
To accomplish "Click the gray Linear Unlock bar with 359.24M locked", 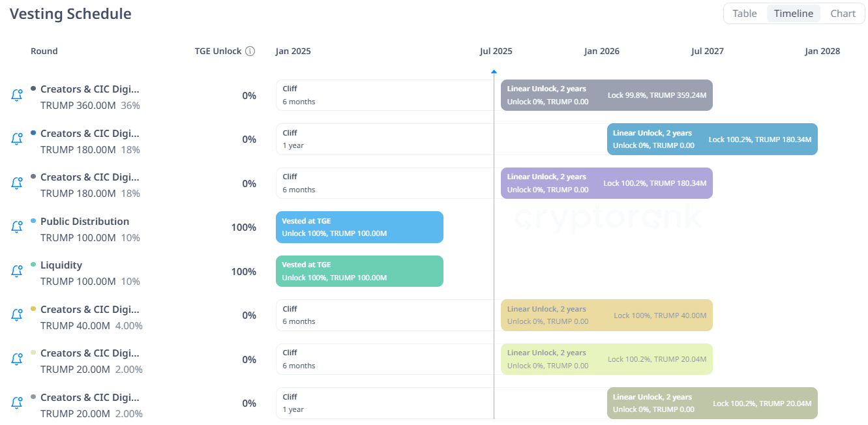I will tap(606, 95).
